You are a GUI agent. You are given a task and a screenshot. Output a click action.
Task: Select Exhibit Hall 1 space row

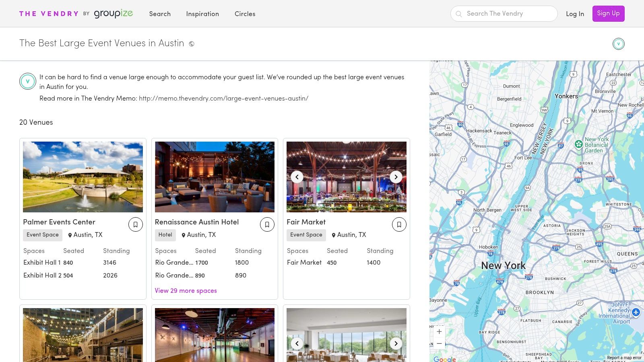tap(83, 263)
